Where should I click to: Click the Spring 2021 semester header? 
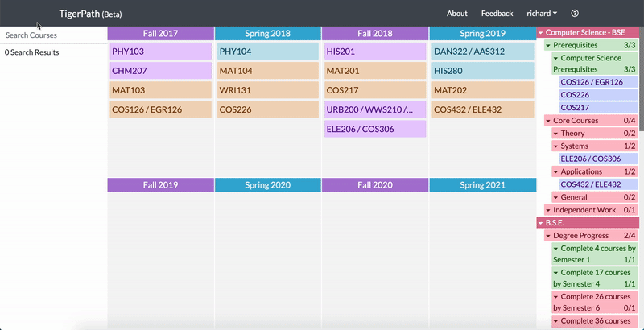[x=481, y=185]
